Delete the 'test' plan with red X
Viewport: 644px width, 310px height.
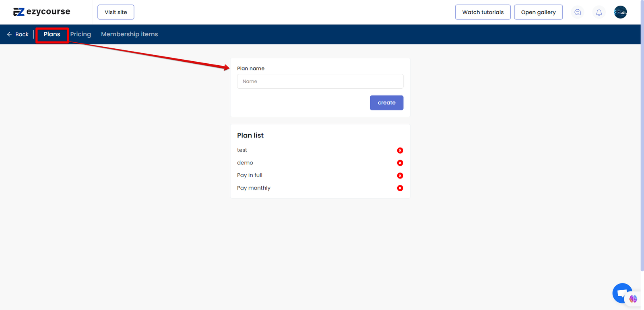(400, 150)
